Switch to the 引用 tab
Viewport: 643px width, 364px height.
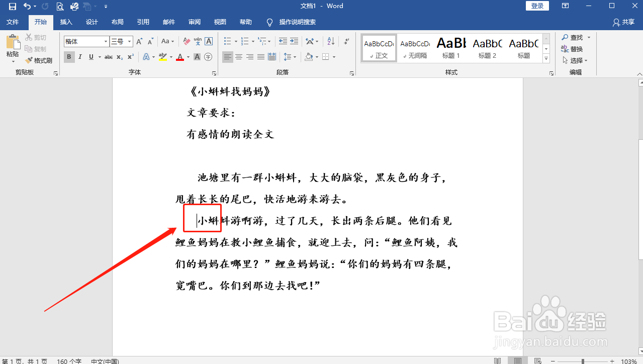coord(143,22)
